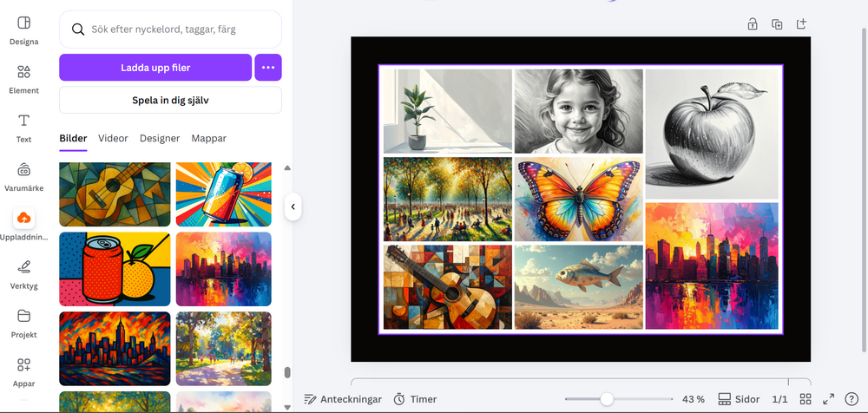This screenshot has width=868, height=413.
Task: Open the Verktyg tools panel
Action: pos(23,272)
